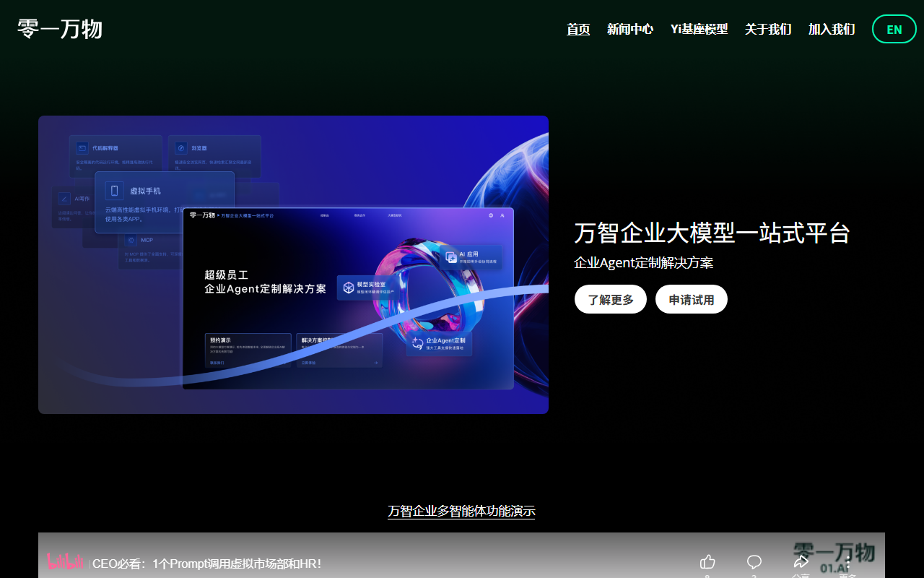Open the Yi基座模型 nav item
Image resolution: width=924 pixels, height=578 pixels.
699,30
